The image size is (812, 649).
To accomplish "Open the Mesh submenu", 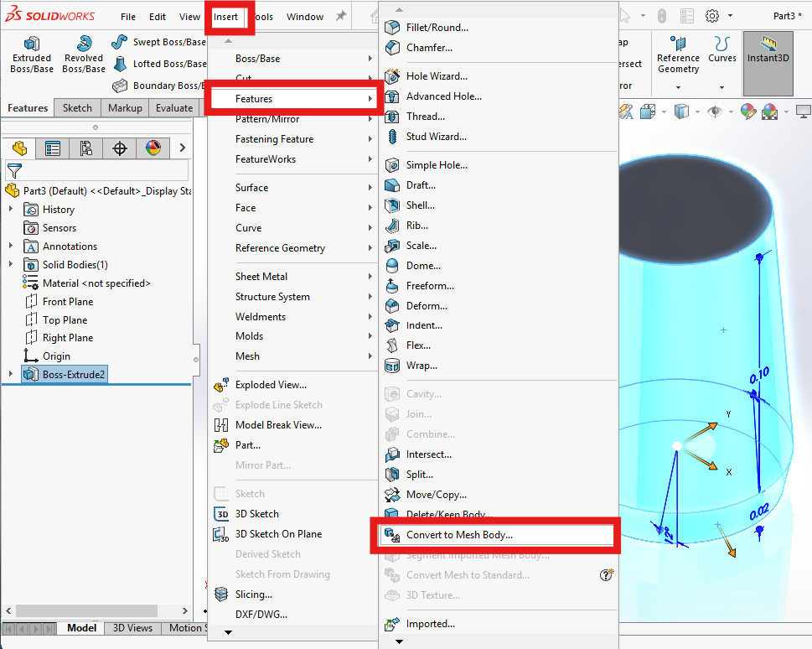I will tap(293, 356).
